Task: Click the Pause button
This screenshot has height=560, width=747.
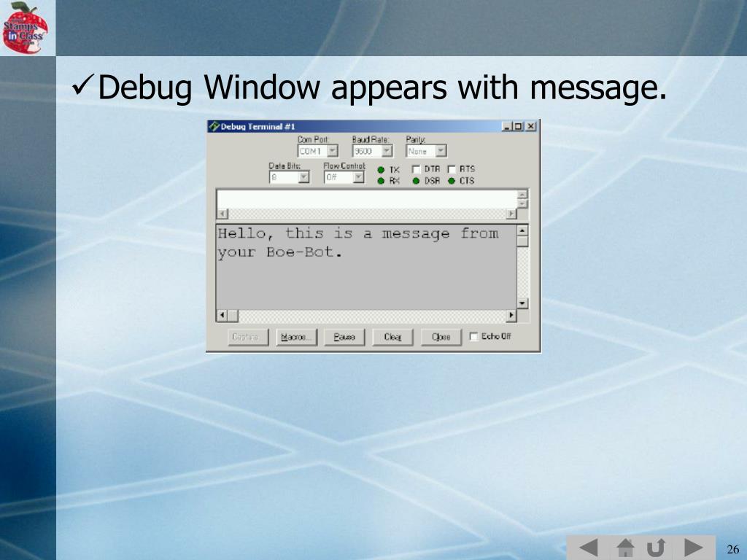Action: click(344, 337)
